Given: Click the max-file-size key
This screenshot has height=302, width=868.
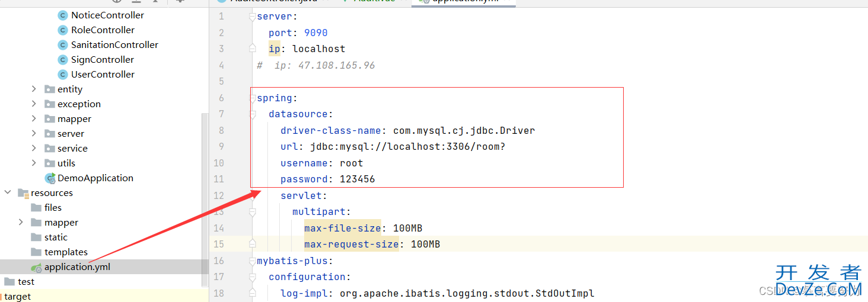Looking at the screenshot, I should 343,228.
